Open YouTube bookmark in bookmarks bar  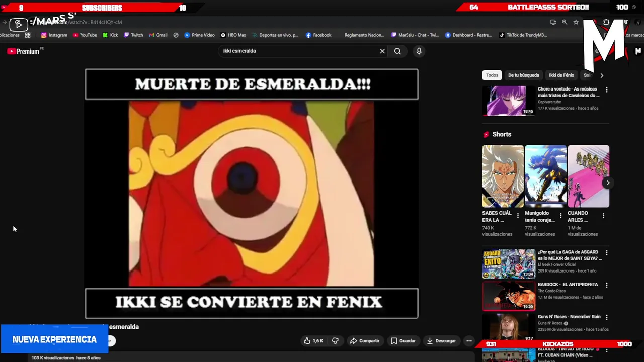tap(85, 35)
